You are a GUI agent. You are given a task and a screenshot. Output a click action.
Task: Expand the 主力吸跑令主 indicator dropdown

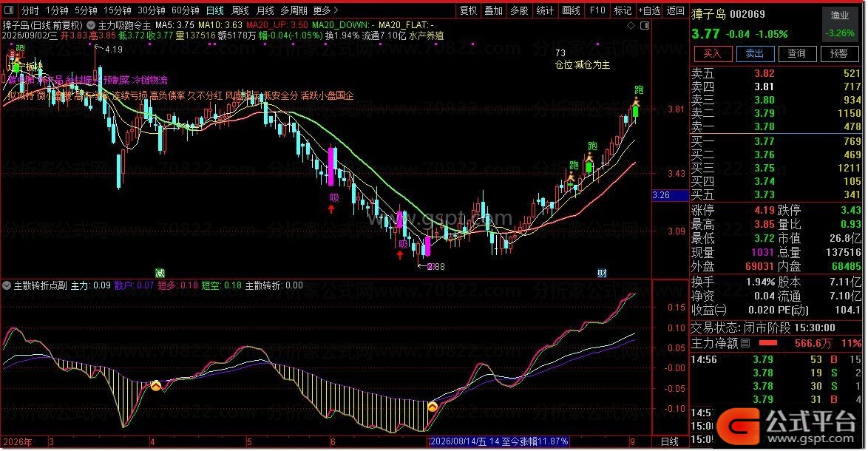[91, 25]
